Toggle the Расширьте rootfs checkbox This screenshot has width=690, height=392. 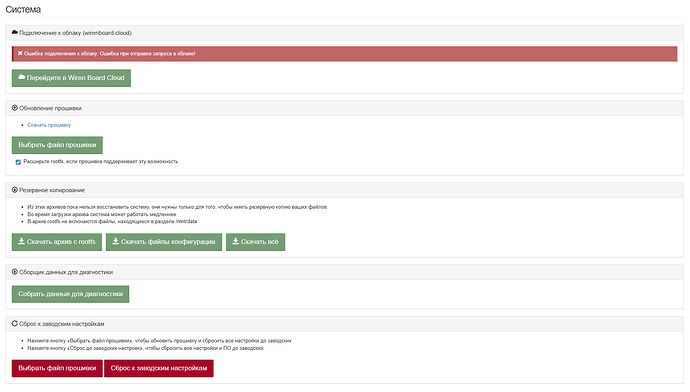click(18, 162)
